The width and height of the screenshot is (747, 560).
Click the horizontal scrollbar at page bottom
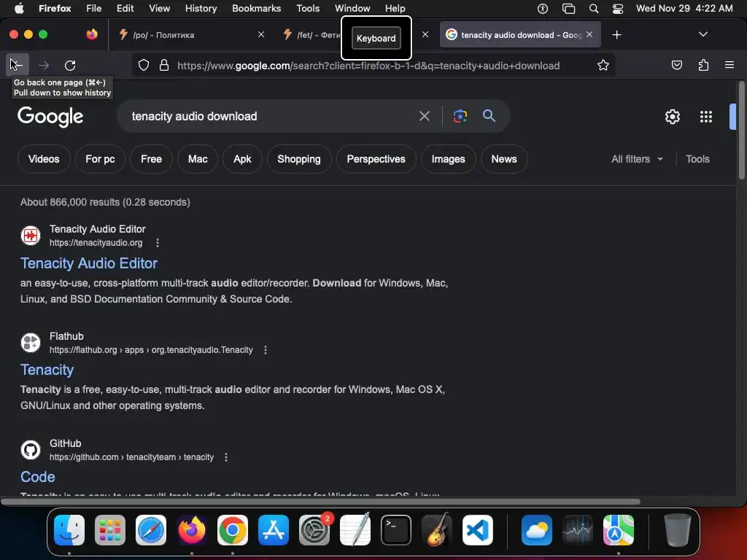(320, 502)
